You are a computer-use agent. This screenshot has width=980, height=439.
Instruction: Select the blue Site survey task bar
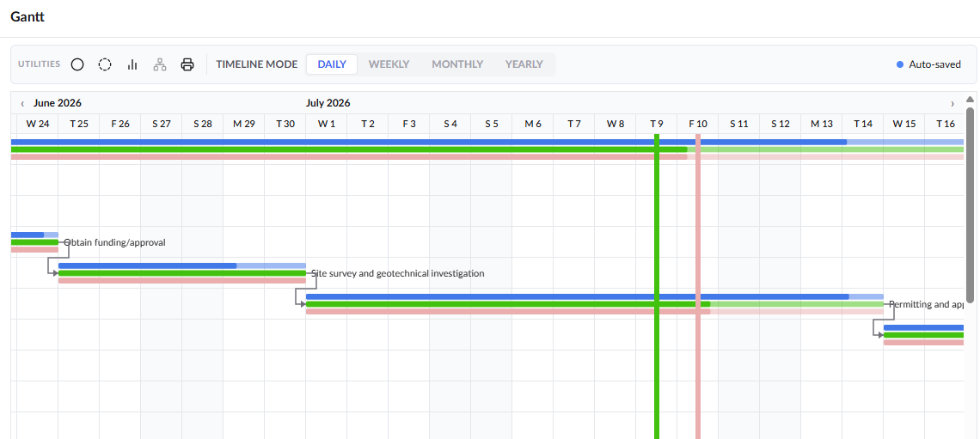tap(182, 265)
